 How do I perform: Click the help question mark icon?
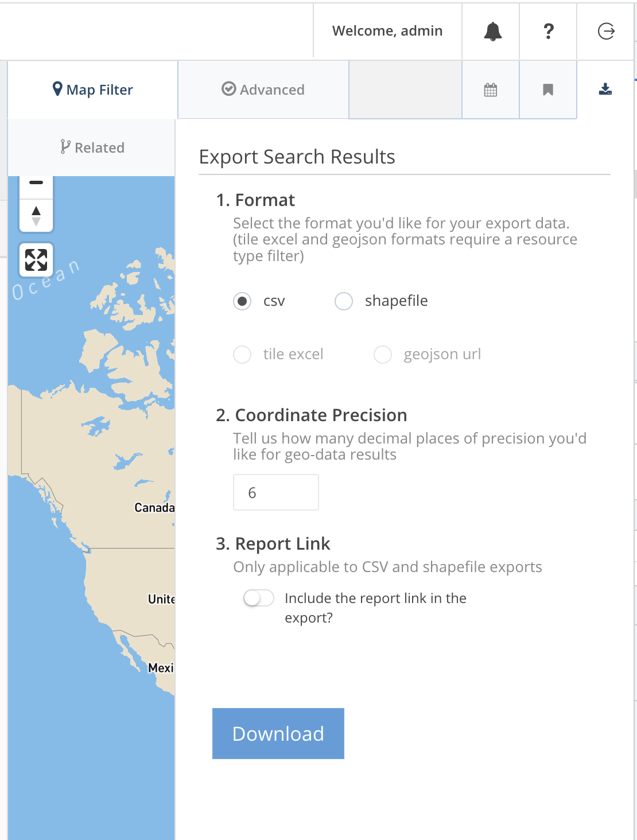pyautogui.click(x=548, y=31)
